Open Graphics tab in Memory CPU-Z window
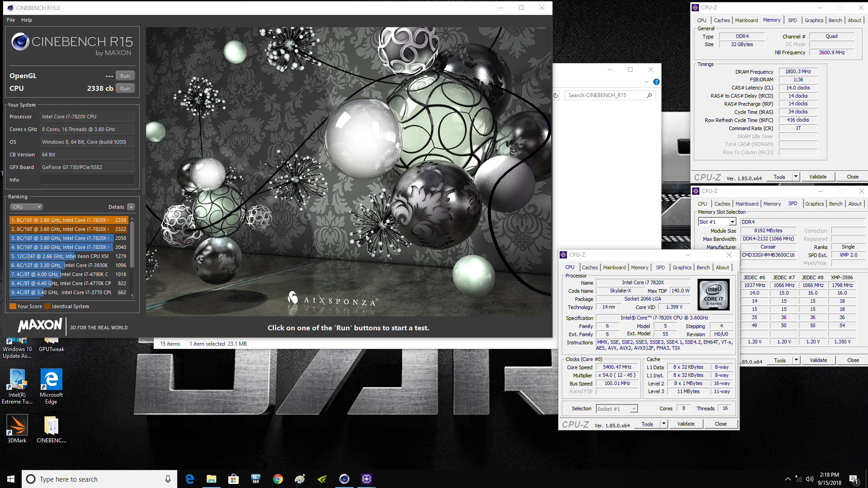This screenshot has width=868, height=488. [x=814, y=20]
